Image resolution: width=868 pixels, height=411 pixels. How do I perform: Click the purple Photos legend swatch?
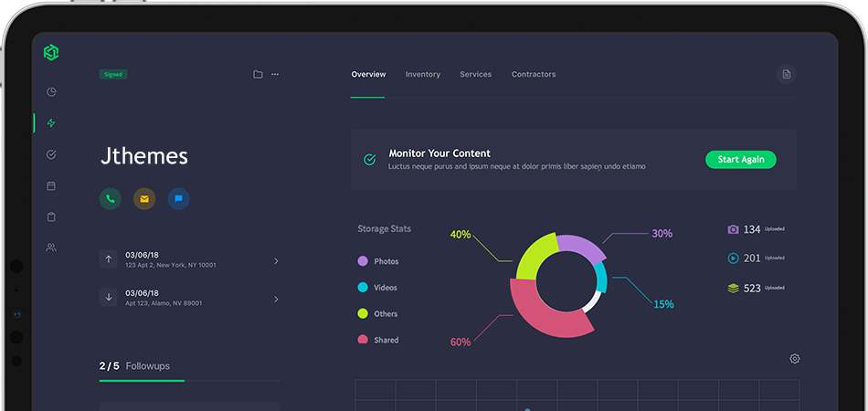(x=363, y=261)
